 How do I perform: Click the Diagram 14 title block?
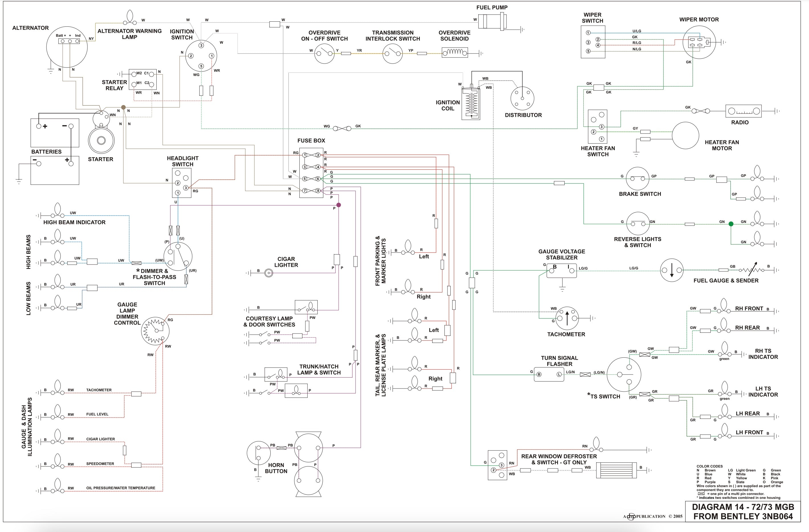point(743,511)
